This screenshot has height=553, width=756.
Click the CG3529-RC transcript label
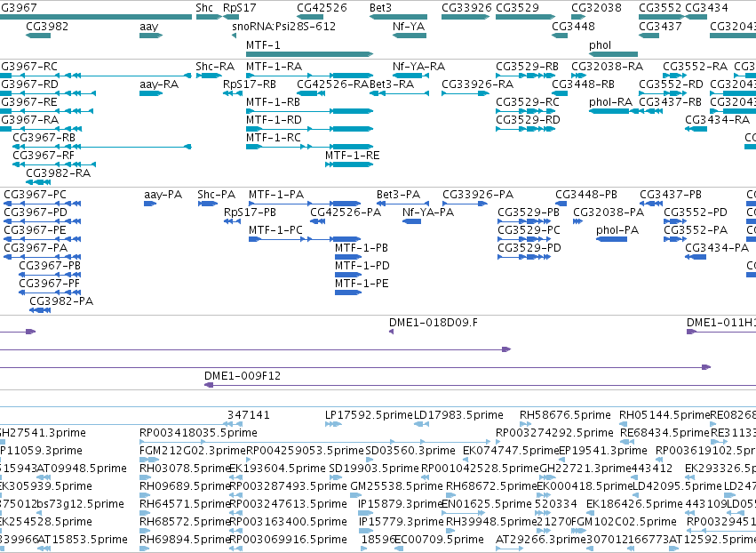pos(528,102)
